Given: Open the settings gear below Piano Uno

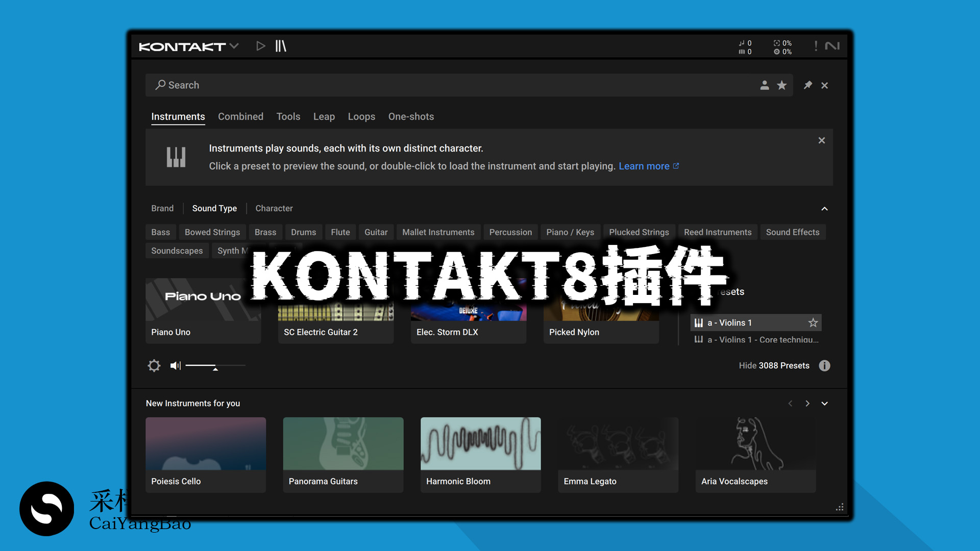Looking at the screenshot, I should click(154, 365).
